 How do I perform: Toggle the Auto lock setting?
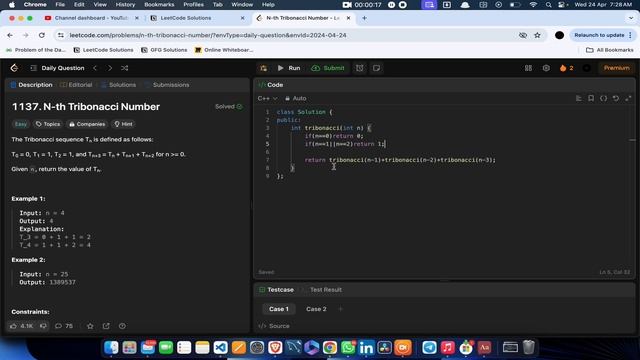tap(296, 98)
